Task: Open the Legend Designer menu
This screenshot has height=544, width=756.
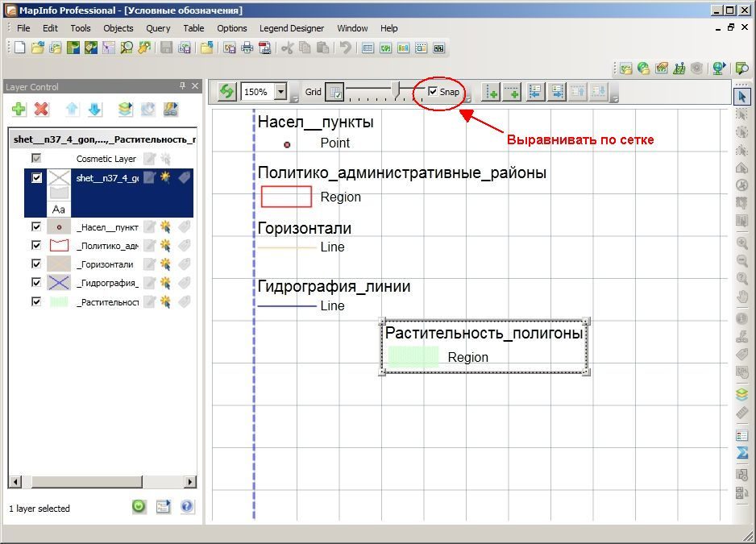Action: [x=292, y=28]
